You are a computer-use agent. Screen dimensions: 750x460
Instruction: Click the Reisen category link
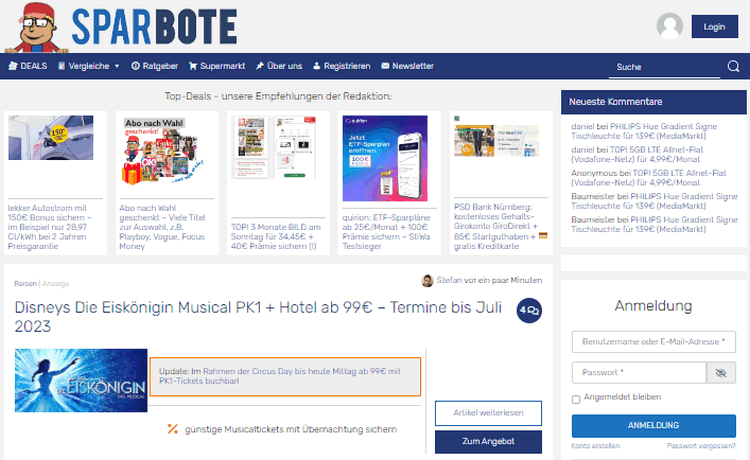[25, 284]
